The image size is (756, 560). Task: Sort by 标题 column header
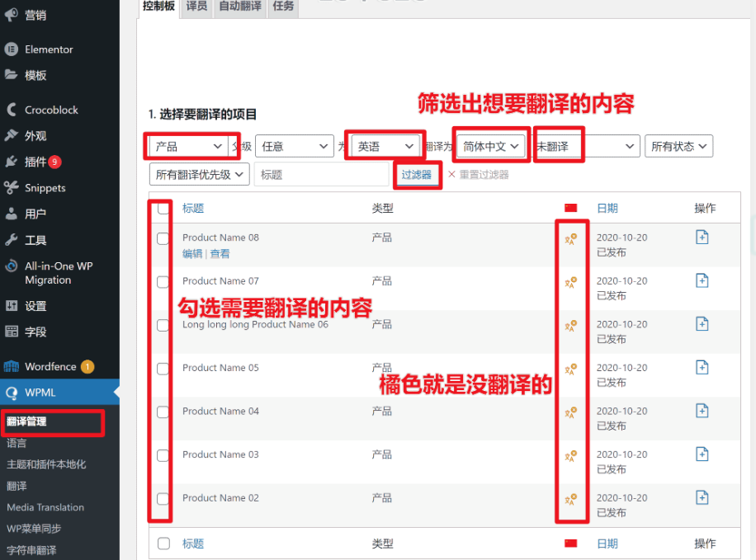pyautogui.click(x=193, y=208)
